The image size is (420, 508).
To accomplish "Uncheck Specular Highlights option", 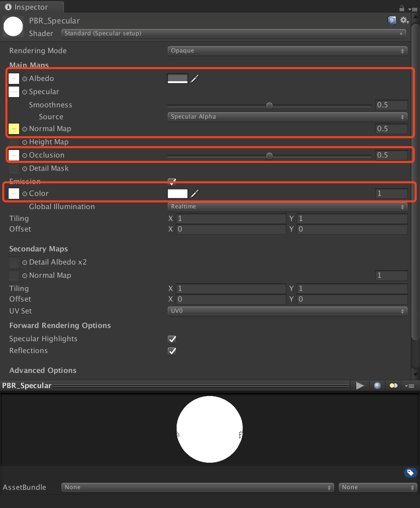I will [172, 339].
